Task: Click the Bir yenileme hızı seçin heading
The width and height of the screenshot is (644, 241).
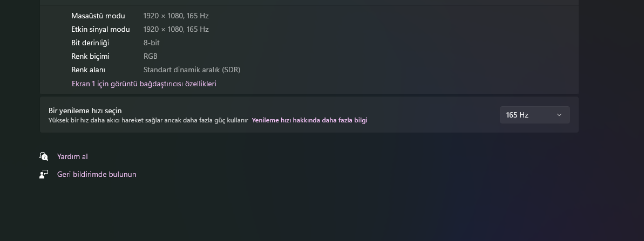Action: tap(85, 111)
